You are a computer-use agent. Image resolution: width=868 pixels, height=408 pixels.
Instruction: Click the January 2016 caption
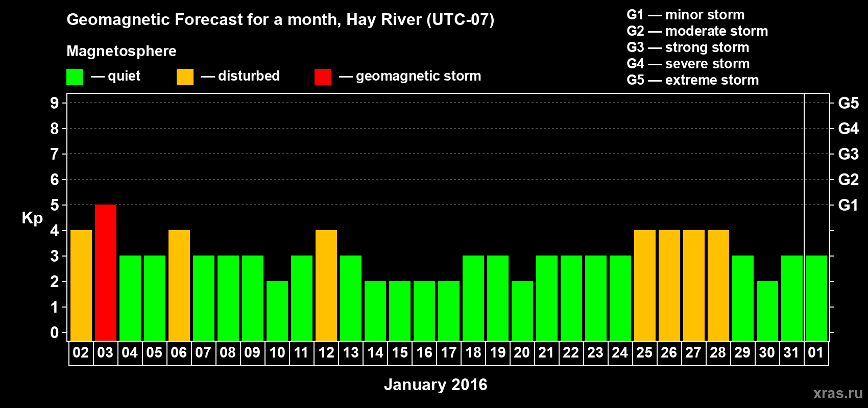pos(436,385)
